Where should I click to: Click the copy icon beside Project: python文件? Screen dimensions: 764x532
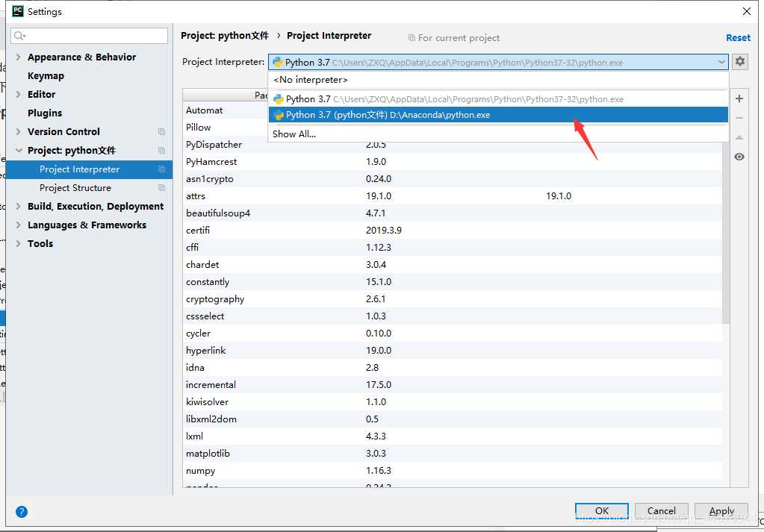click(x=161, y=151)
